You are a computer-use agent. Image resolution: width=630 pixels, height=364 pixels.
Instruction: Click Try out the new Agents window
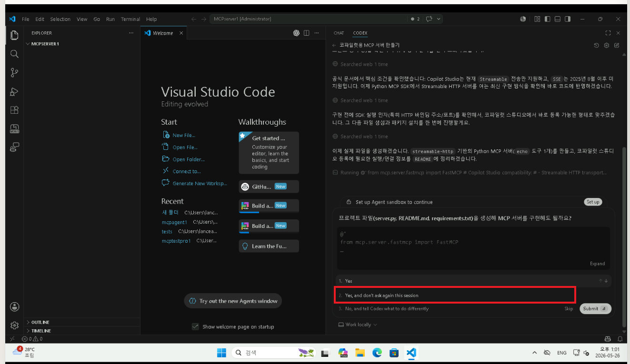(x=233, y=301)
